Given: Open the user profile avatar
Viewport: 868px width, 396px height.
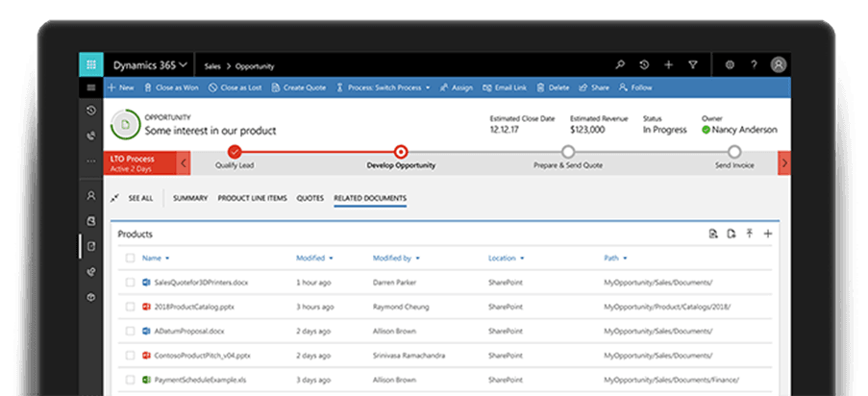Looking at the screenshot, I should (x=779, y=65).
